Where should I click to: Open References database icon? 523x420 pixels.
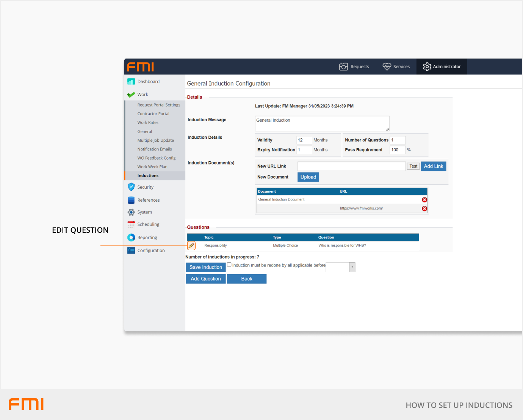click(x=131, y=200)
